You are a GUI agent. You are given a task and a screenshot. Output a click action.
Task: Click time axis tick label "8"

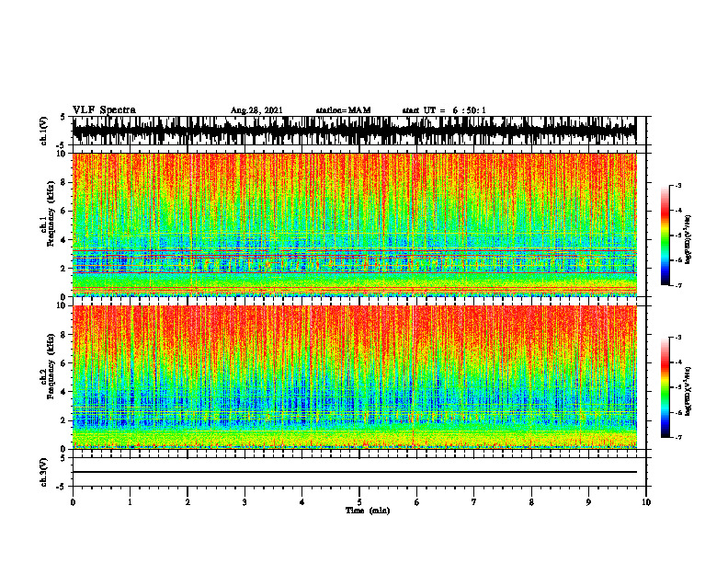[531, 502]
